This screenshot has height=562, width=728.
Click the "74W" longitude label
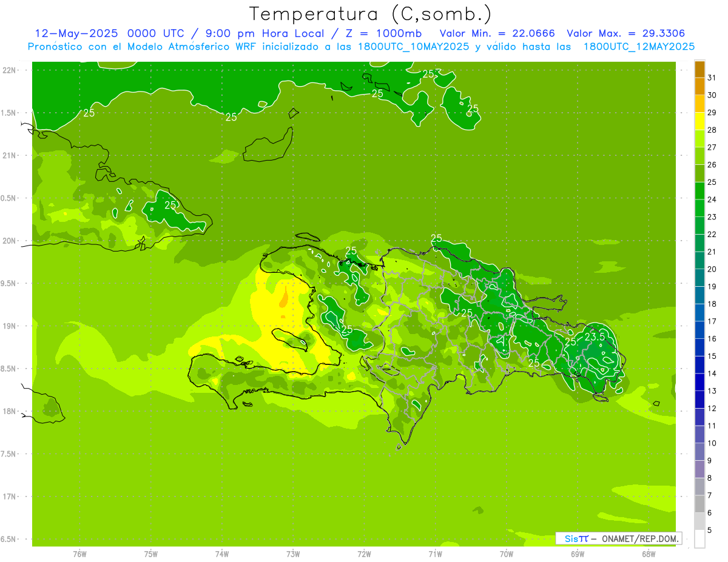[x=221, y=554]
